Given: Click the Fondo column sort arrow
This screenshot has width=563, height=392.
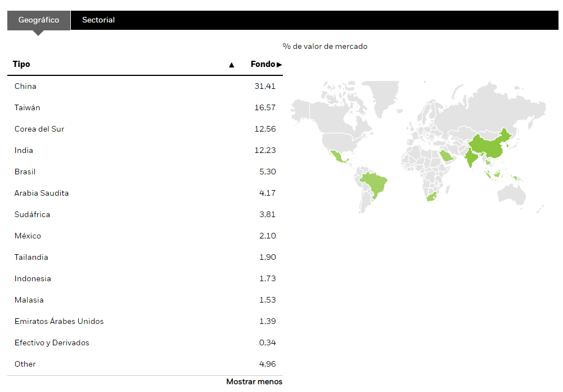Looking at the screenshot, I should point(280,65).
